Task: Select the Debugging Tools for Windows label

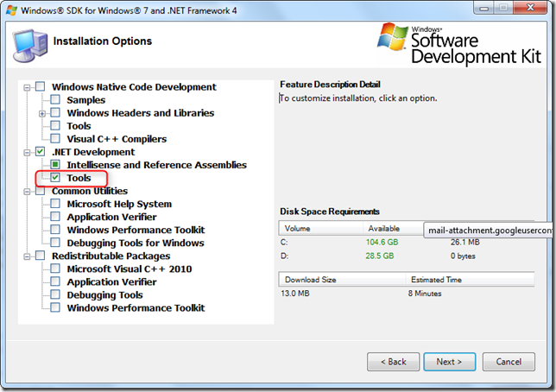Action: [136, 243]
